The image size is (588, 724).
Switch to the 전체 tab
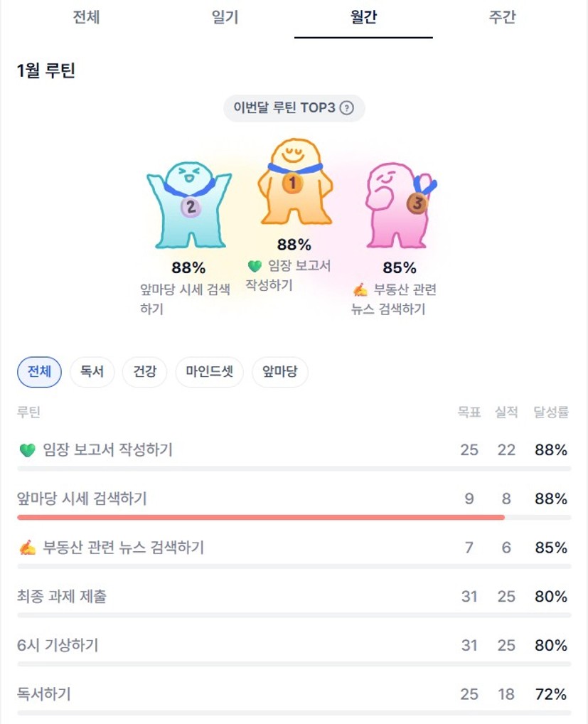(86, 18)
